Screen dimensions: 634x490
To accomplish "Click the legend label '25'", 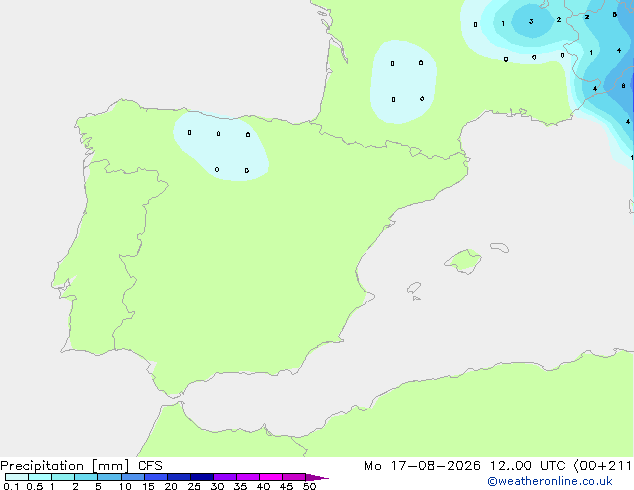I will (194, 486).
